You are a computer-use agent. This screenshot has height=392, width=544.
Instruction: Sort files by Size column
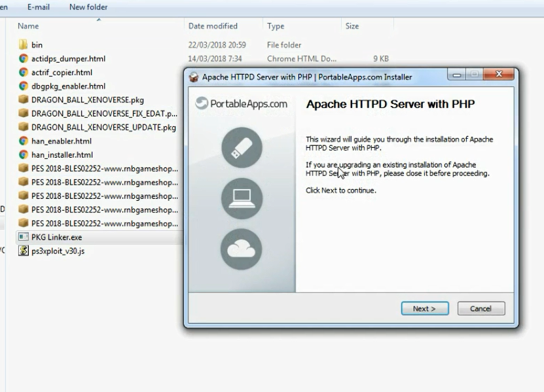click(x=352, y=26)
